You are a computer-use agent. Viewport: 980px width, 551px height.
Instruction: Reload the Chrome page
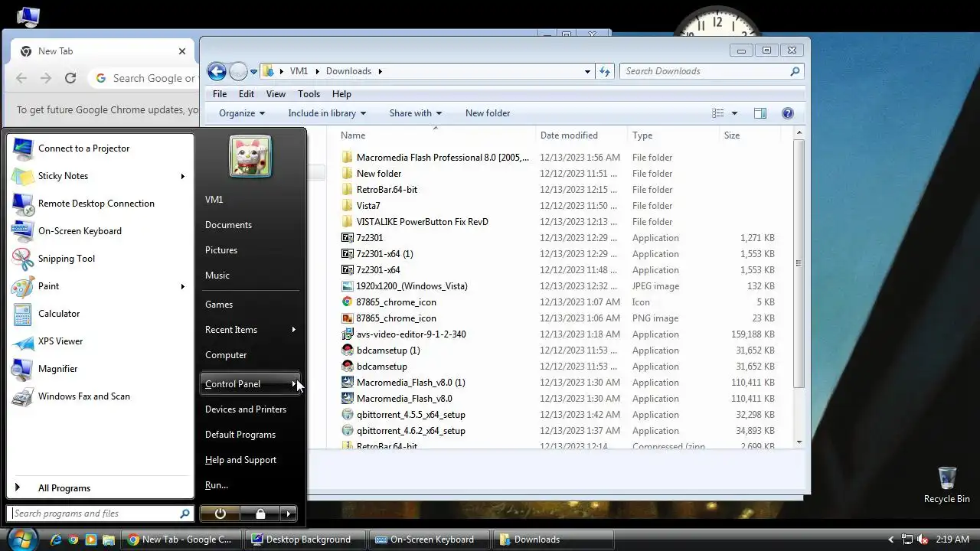[70, 78]
